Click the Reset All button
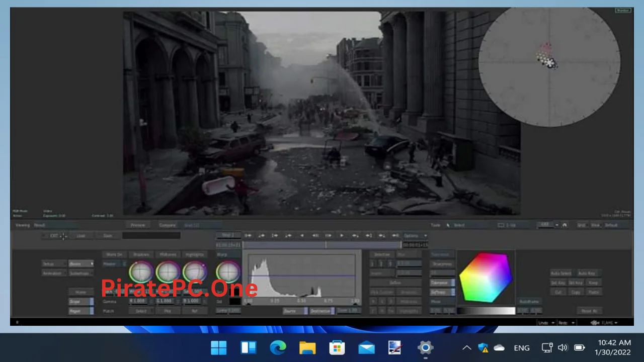Image resolution: width=644 pixels, height=362 pixels. (x=590, y=311)
